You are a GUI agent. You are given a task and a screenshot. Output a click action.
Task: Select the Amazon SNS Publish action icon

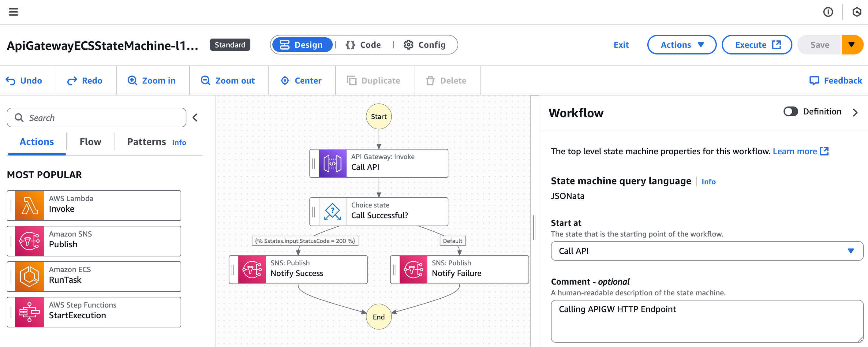tap(29, 241)
